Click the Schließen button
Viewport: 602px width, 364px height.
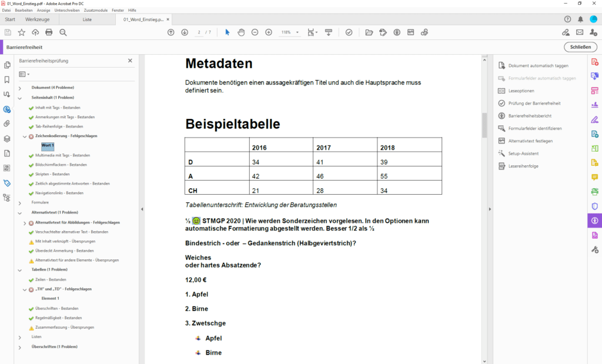(x=580, y=47)
